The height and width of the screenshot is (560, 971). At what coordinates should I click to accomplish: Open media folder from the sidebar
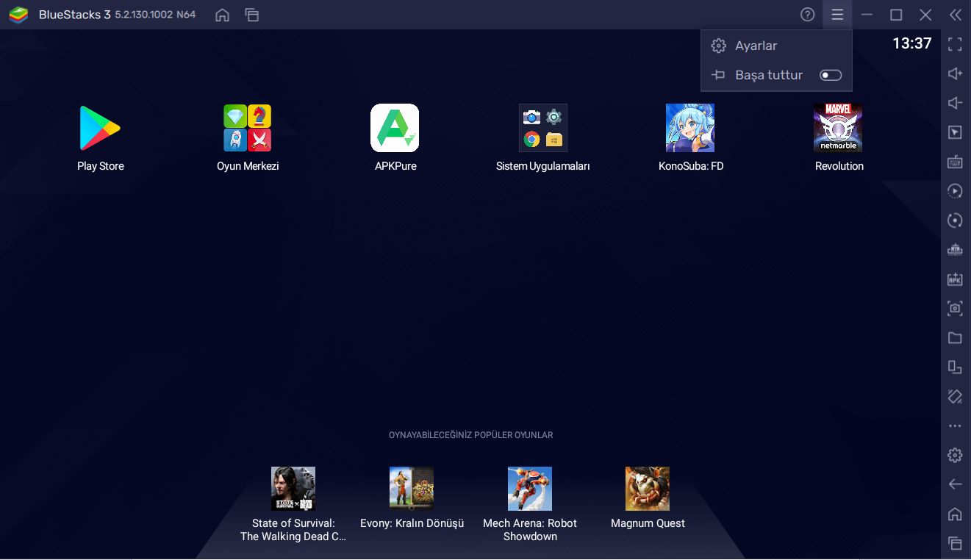[x=955, y=338]
